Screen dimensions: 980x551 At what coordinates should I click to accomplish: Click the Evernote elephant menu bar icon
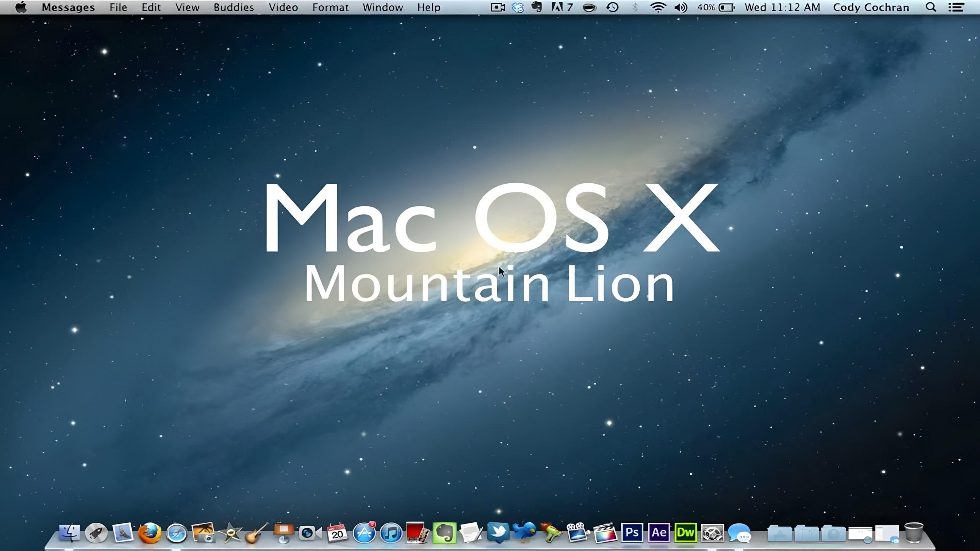pos(537,7)
